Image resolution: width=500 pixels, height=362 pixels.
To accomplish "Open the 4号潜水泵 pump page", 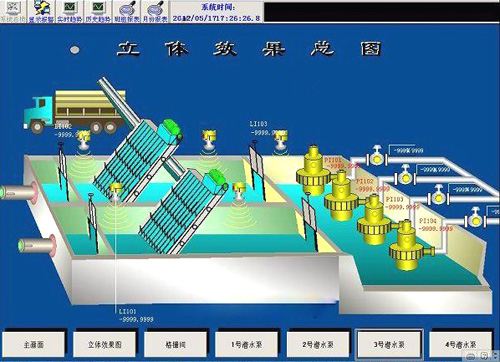I will (x=461, y=344).
